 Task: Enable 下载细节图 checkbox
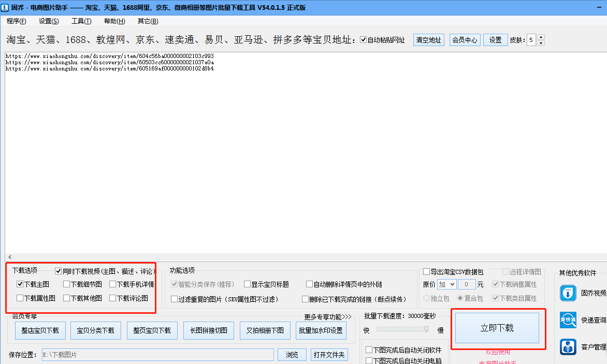tap(67, 284)
